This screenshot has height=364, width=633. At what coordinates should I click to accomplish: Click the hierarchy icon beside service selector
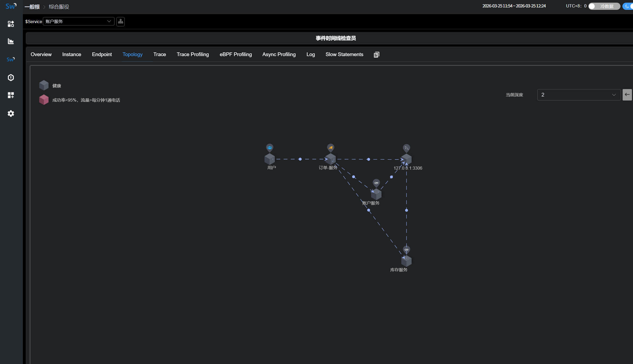tap(120, 22)
